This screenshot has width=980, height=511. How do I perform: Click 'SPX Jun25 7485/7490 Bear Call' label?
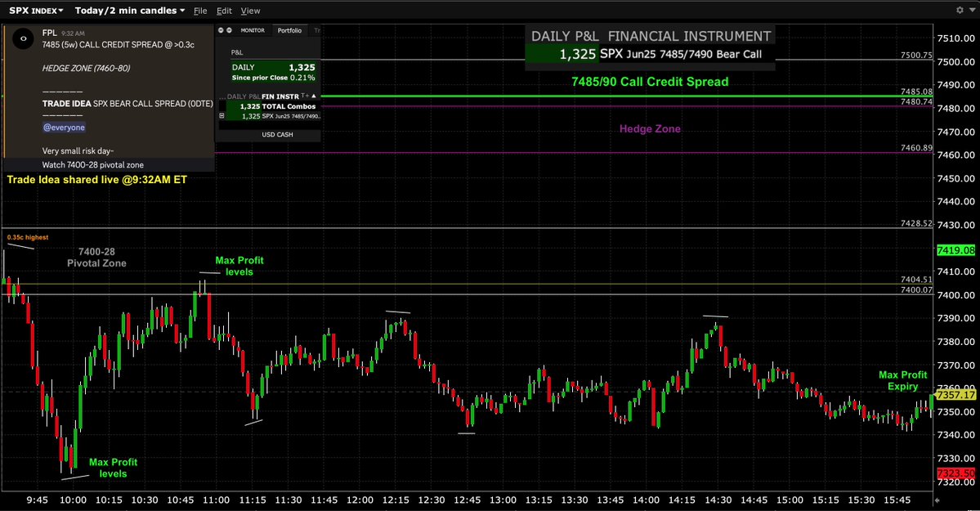click(681, 54)
